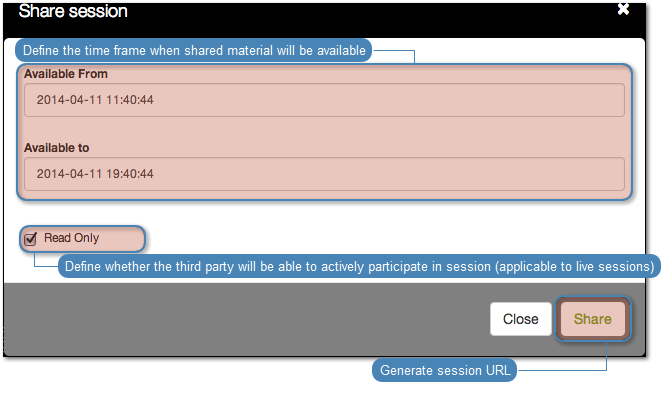The height and width of the screenshot is (395, 672).
Task: Click the gray footer bar left of Close
Action: coord(246,319)
